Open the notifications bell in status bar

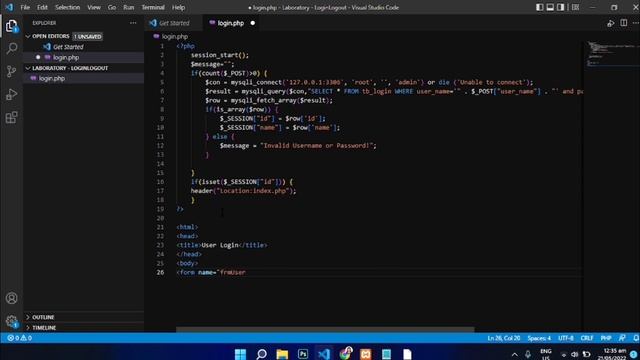coord(636,338)
